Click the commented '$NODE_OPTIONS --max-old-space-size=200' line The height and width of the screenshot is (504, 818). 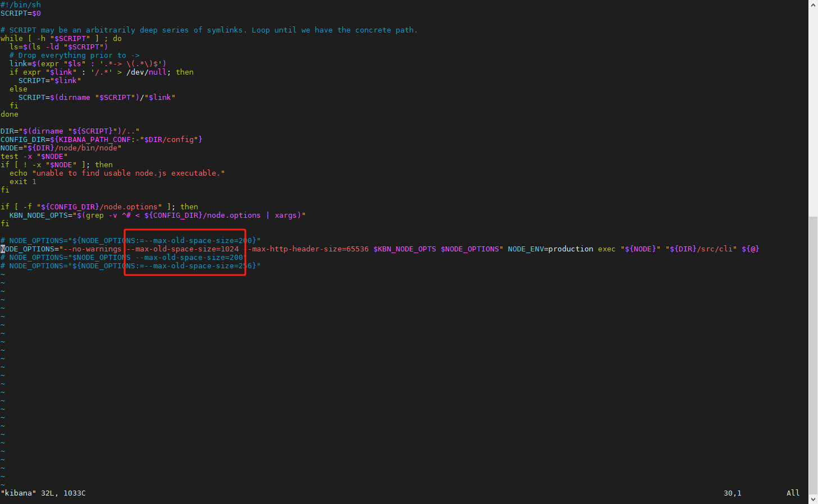click(124, 257)
